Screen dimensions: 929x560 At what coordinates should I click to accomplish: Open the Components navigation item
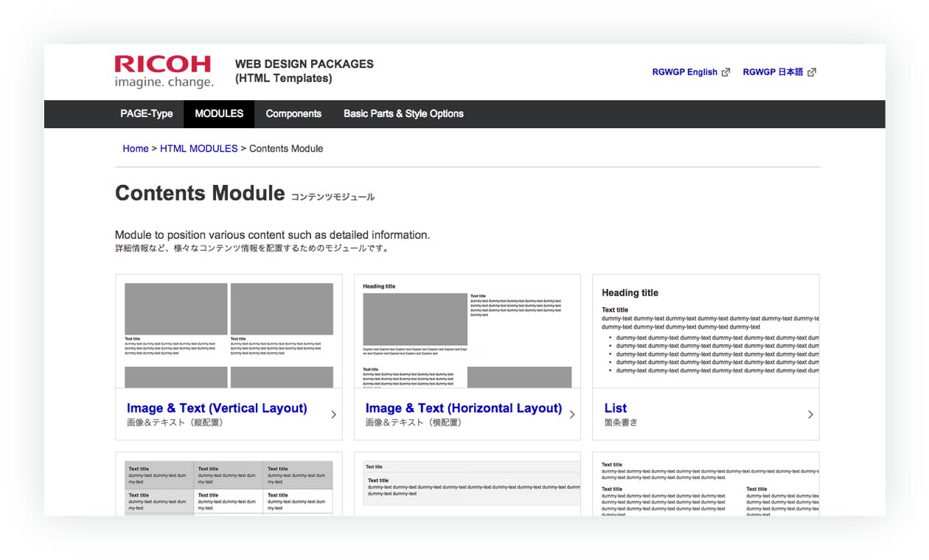click(x=293, y=113)
